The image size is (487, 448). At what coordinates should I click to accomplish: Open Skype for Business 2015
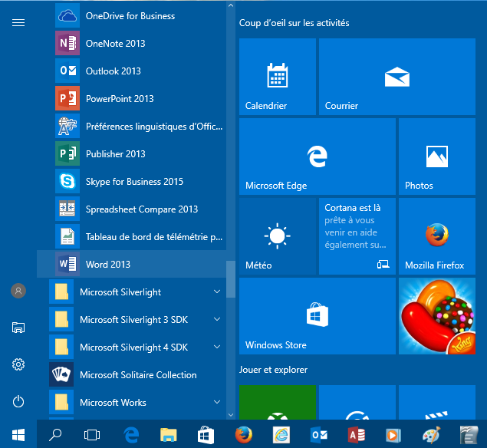[x=131, y=182]
